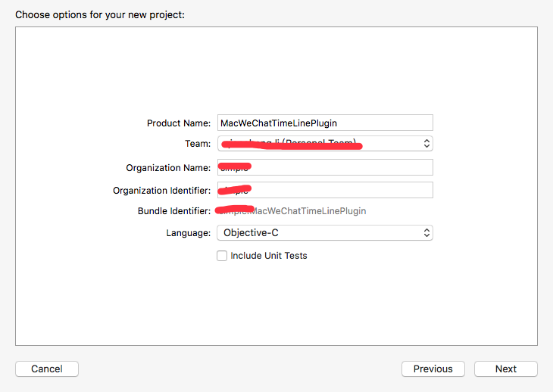Click the 'Organization Name:' label
The height and width of the screenshot is (392, 553).
[168, 168]
